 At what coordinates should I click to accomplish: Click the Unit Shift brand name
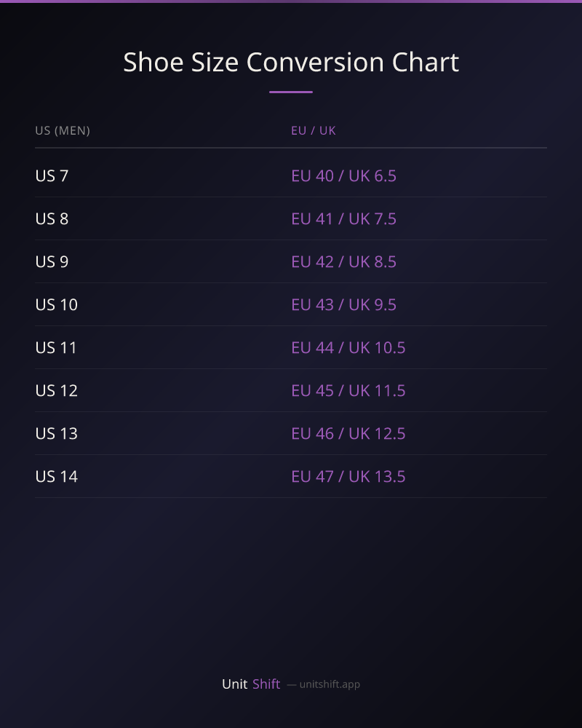click(x=251, y=684)
